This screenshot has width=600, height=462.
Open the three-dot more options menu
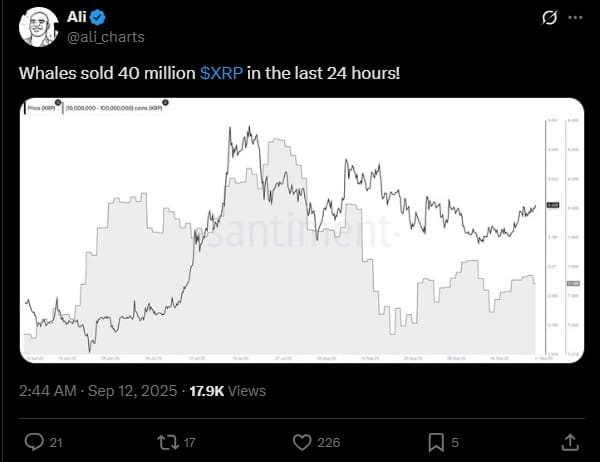coord(573,18)
